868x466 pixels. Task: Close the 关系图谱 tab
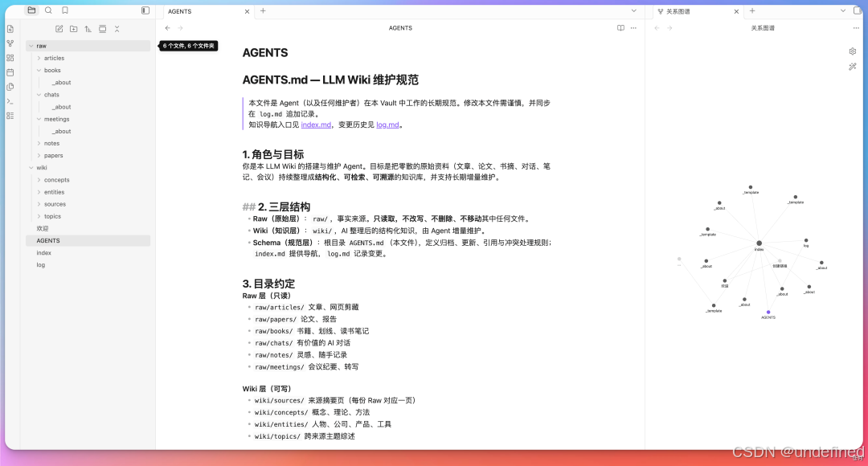click(x=736, y=11)
